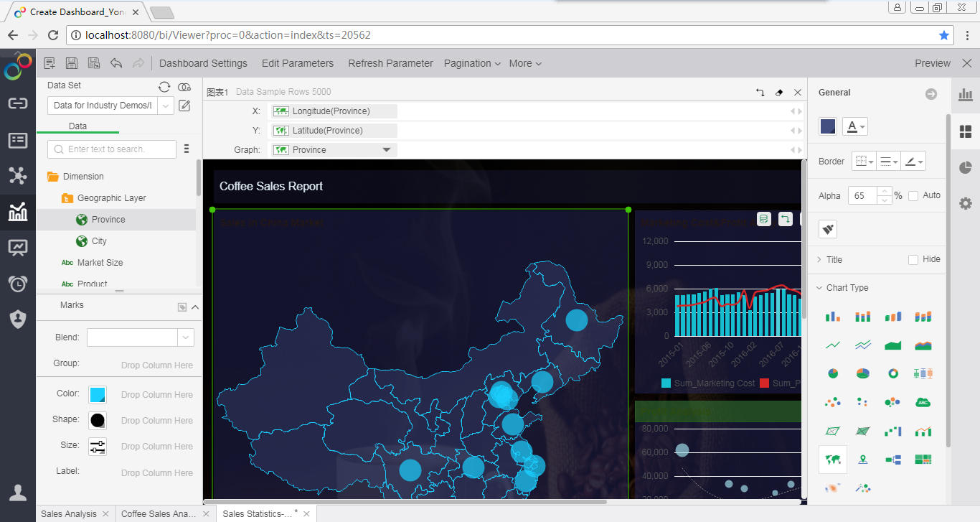Image resolution: width=980 pixels, height=522 pixels.
Task: Click the Preview button
Action: tap(933, 63)
